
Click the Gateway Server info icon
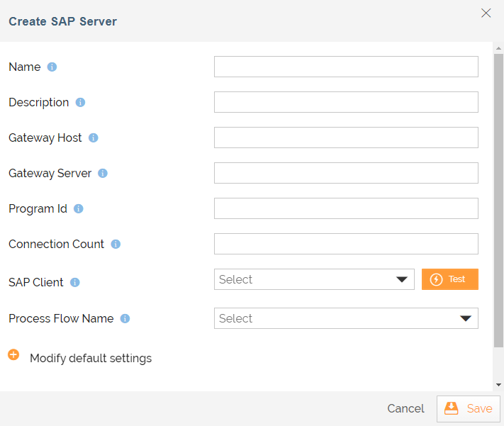click(x=103, y=173)
